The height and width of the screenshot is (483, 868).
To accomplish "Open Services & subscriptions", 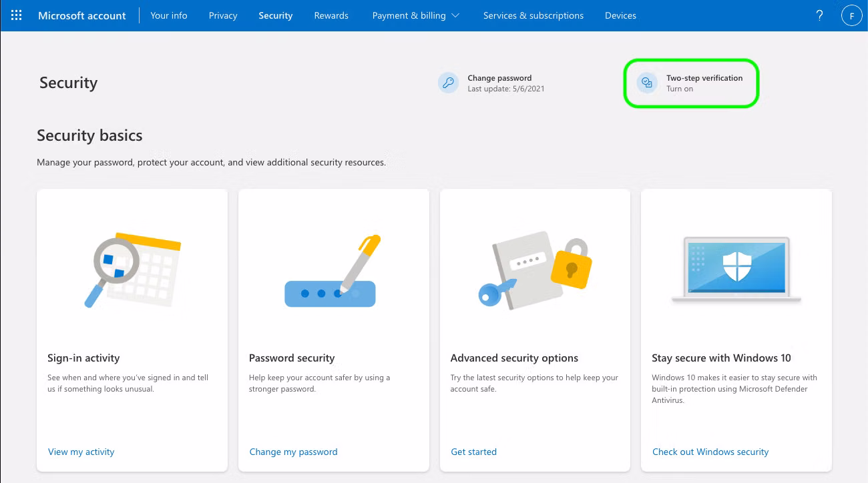I will [533, 15].
